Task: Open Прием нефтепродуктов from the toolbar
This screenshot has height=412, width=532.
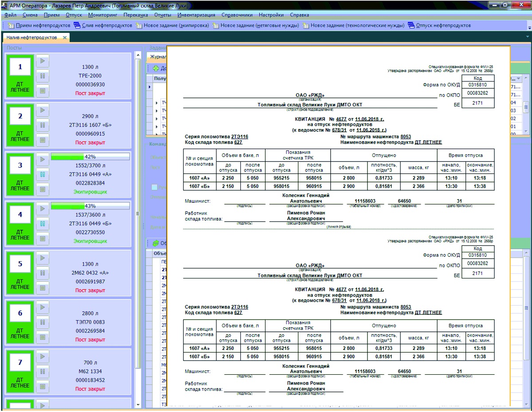Action: point(39,25)
